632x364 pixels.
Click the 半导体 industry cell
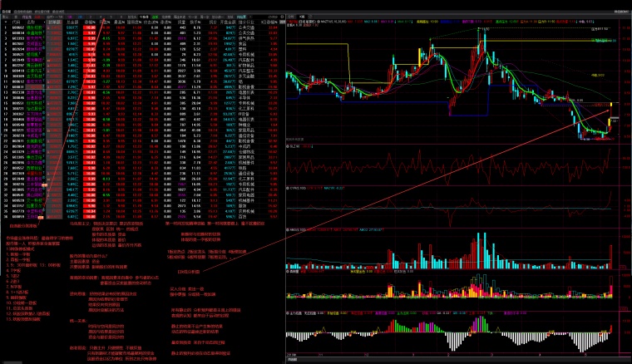pyautogui.click(x=244, y=98)
